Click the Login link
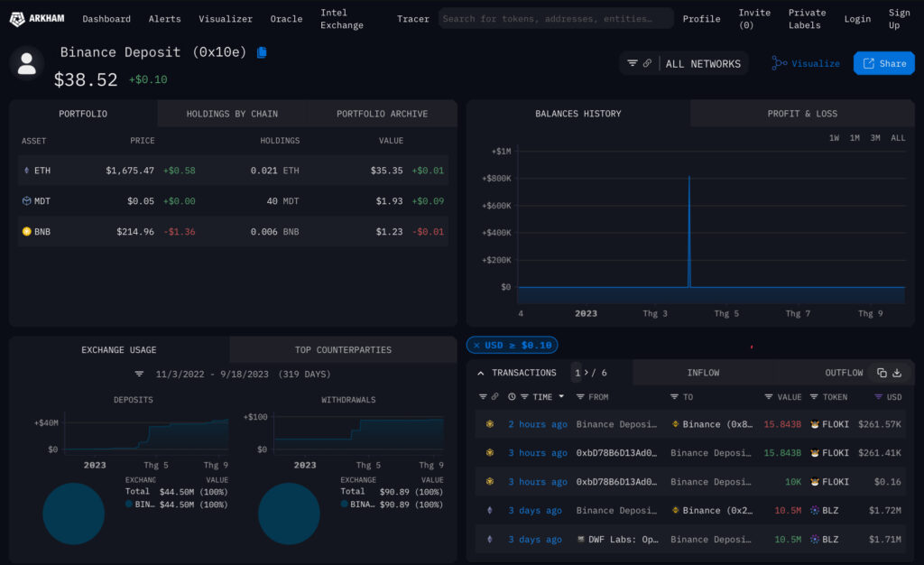 tap(857, 19)
